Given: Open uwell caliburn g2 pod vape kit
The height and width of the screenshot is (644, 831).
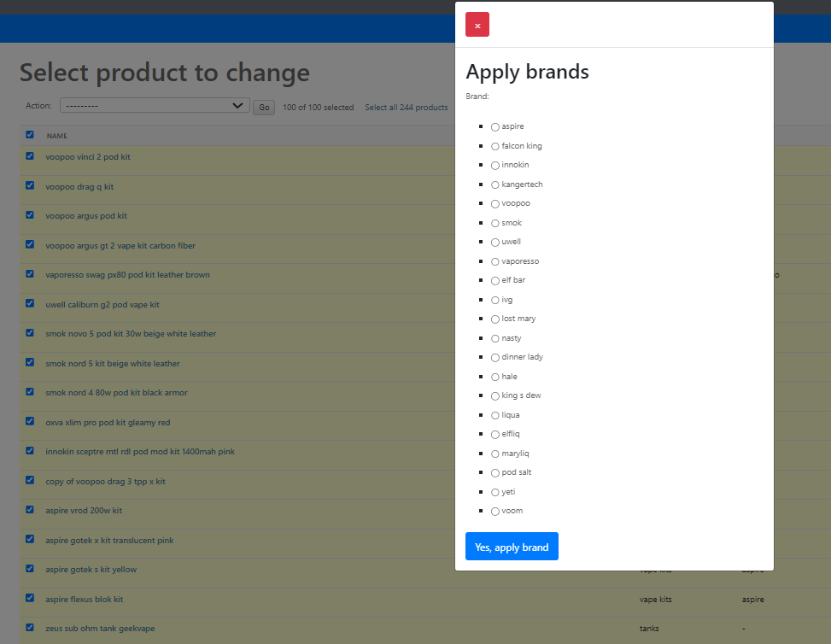Looking at the screenshot, I should coord(102,305).
